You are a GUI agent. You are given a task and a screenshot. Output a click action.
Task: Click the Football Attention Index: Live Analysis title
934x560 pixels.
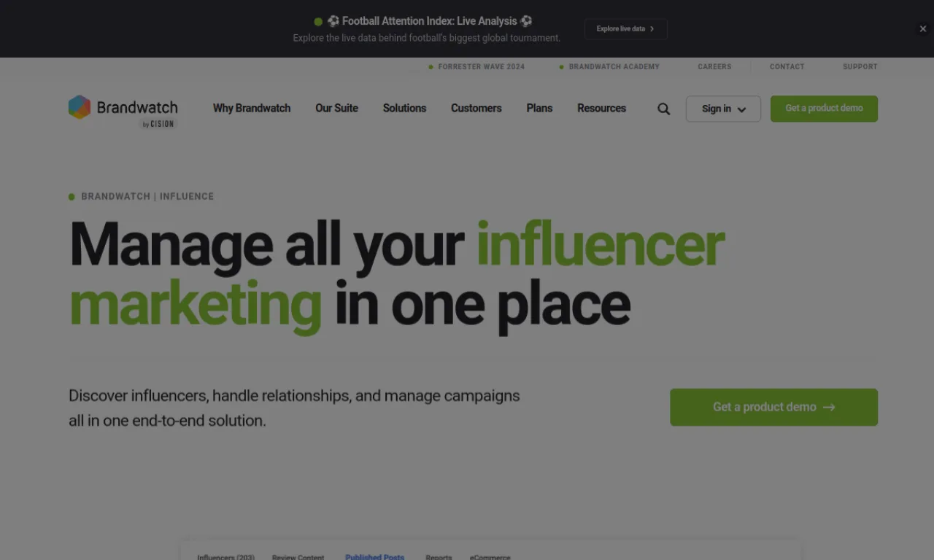[430, 21]
